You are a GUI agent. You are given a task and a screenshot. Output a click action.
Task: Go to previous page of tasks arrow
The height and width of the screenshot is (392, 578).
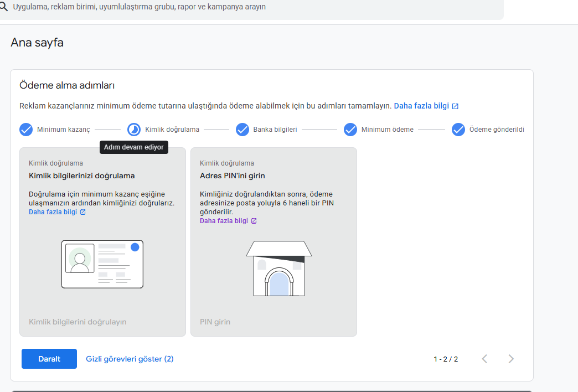point(485,359)
